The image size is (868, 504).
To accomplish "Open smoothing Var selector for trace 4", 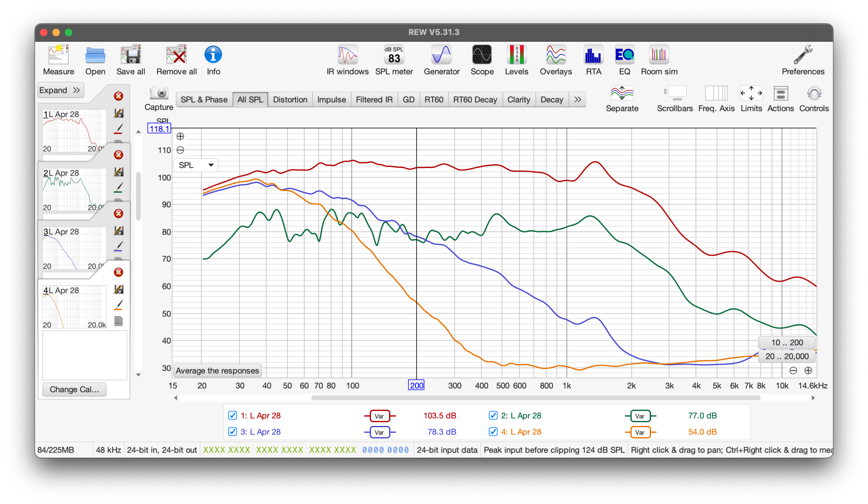I will tap(640, 432).
